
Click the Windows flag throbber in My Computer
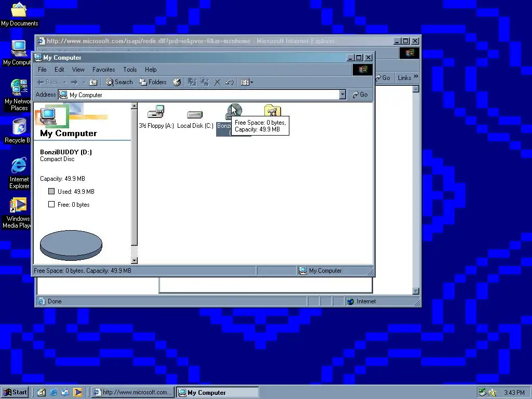[x=362, y=70]
